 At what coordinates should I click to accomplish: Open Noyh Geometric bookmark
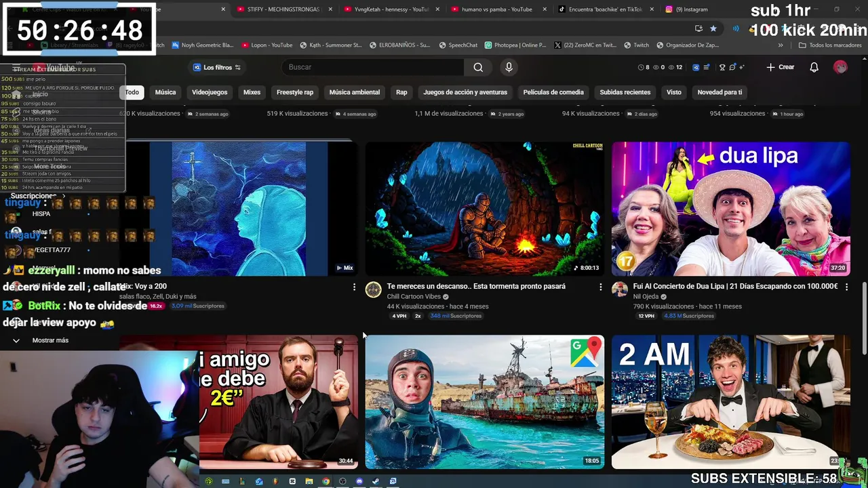click(x=202, y=45)
